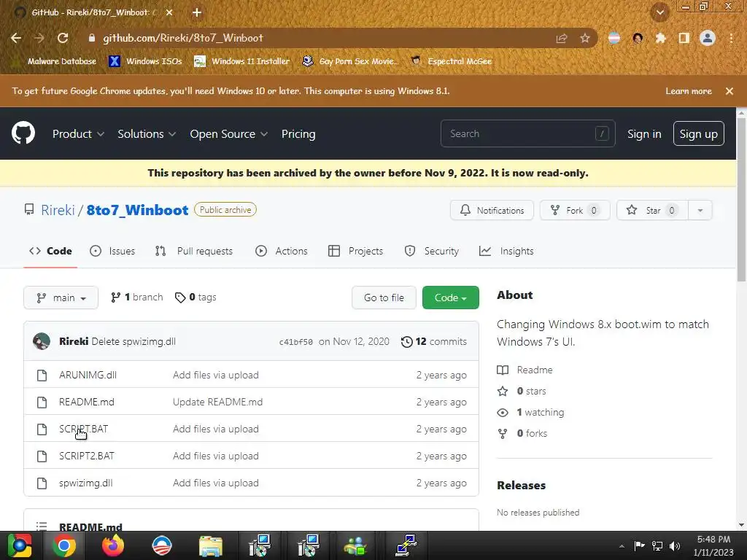Open Chrome profile avatar icon
This screenshot has height=560, width=747.
tap(708, 38)
